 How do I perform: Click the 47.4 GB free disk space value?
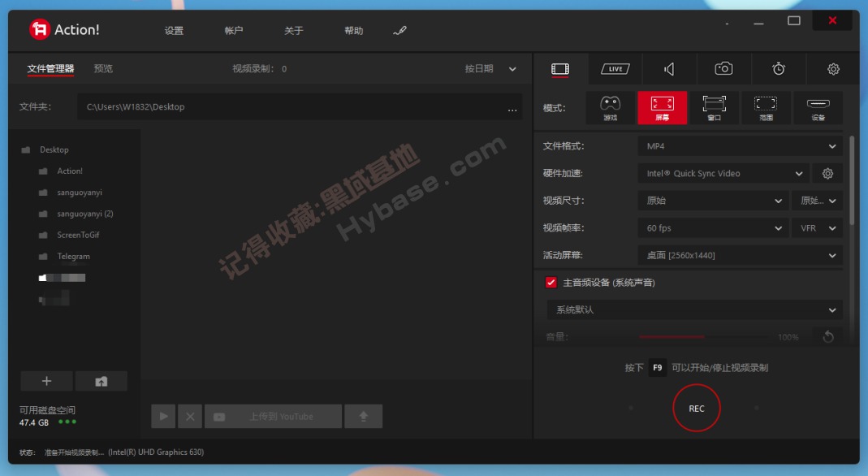coord(34,423)
